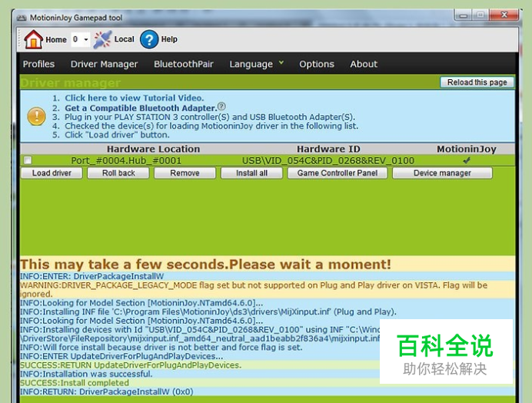This screenshot has height=403, width=532.
Task: Click INFO:ENTER: DriverPackageInstallW log line
Action: click(92, 276)
